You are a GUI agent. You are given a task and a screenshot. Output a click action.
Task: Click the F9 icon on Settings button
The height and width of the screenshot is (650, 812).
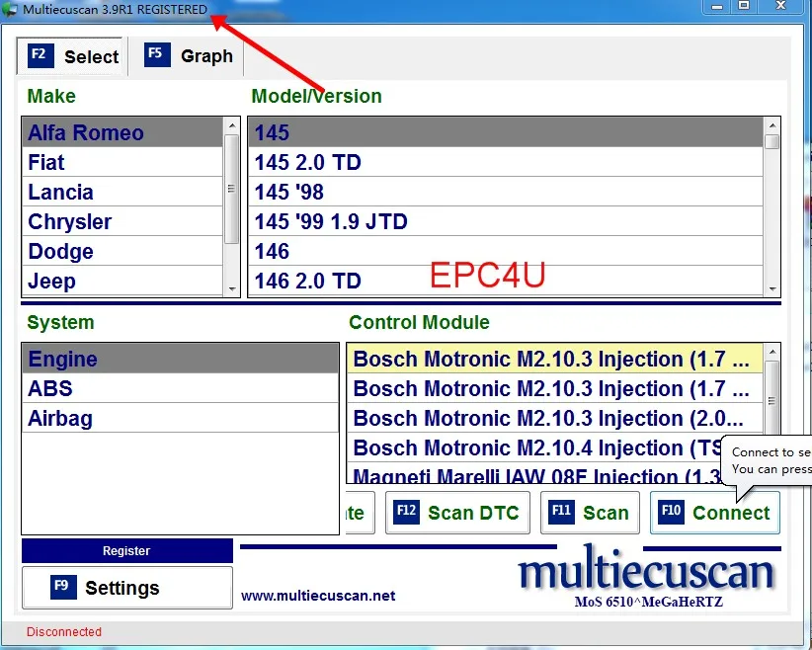tap(63, 587)
